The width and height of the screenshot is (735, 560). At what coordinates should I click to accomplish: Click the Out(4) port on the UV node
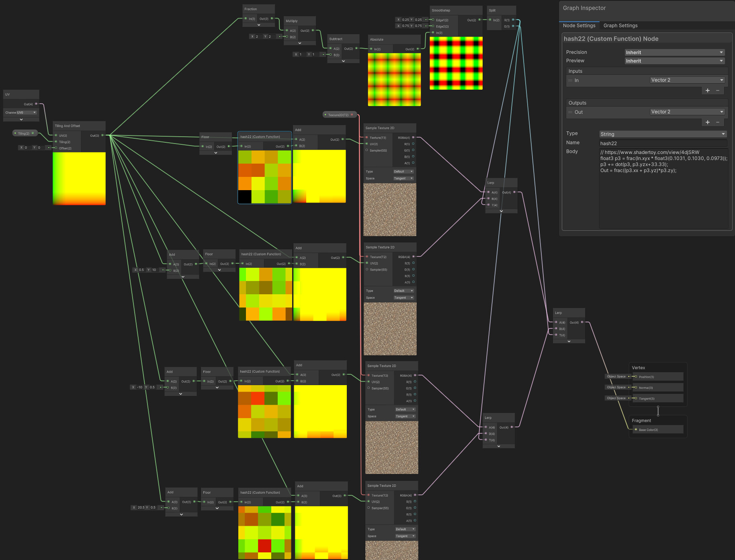(x=36, y=104)
